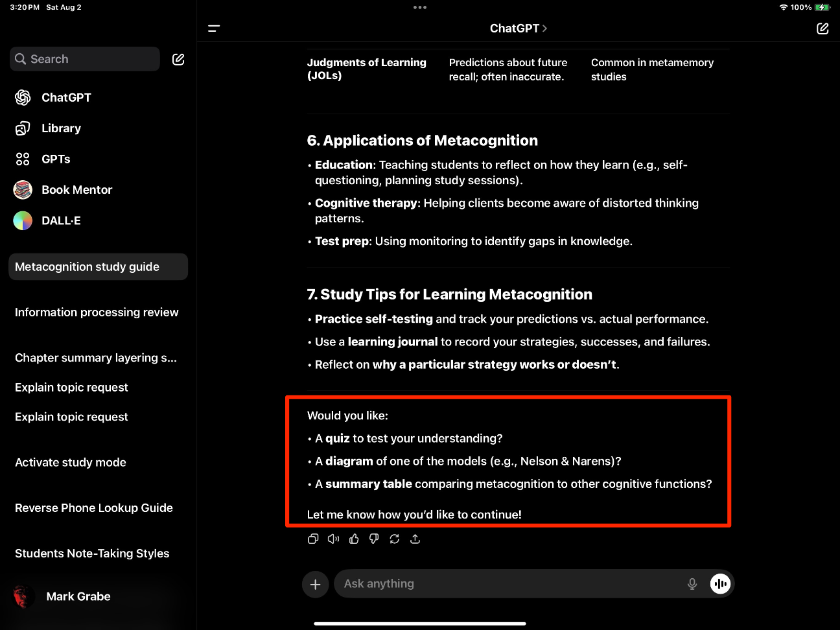
Task: Copy the response with the copy icon
Action: 313,539
